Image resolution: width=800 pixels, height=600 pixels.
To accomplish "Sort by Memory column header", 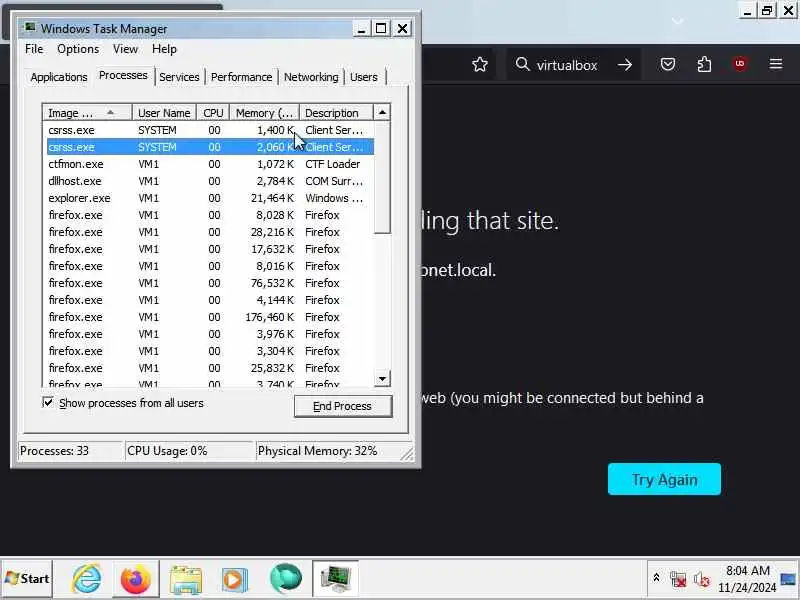I will (x=264, y=113).
